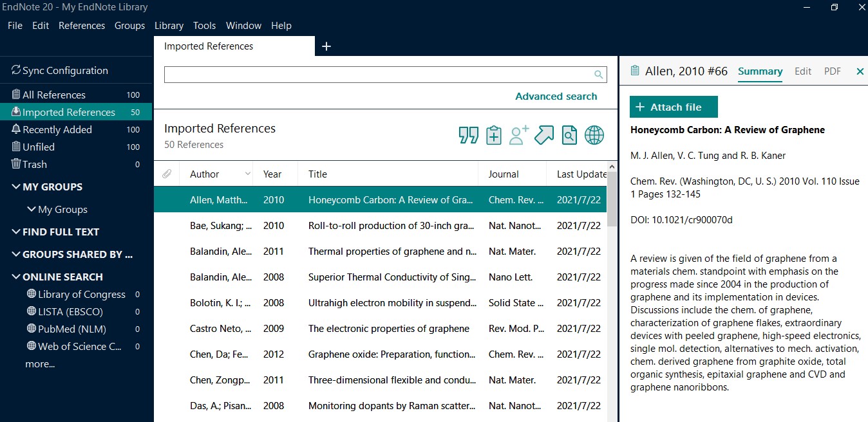Collapse the My Groups subgroup chevron
This screenshot has width=868, height=422.
click(31, 209)
